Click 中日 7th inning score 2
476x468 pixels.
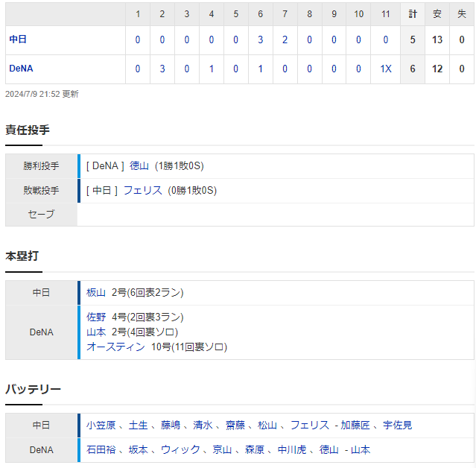click(285, 39)
